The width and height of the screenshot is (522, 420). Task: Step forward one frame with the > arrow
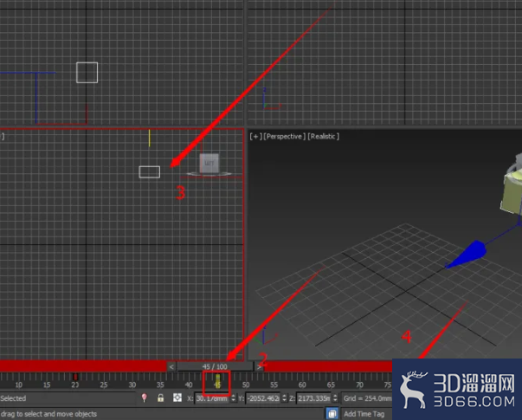[259, 366]
